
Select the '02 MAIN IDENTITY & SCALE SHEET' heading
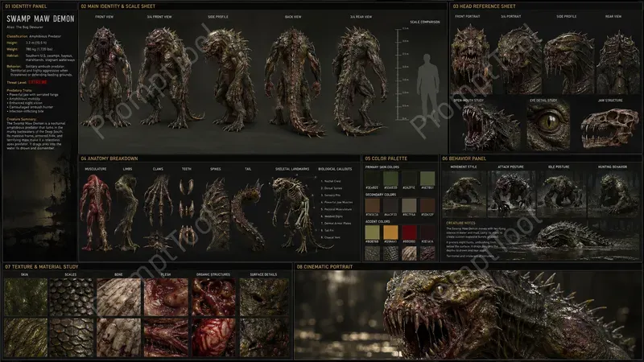tap(118, 6)
